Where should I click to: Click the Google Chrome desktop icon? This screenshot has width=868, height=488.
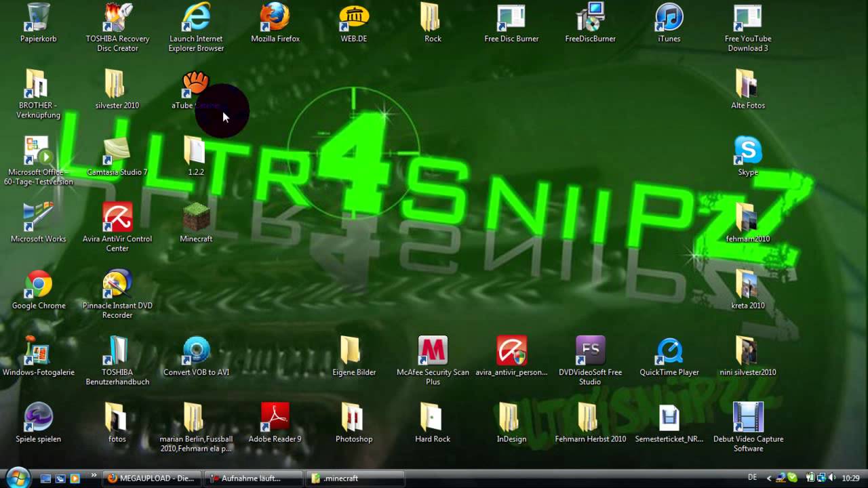point(39,285)
